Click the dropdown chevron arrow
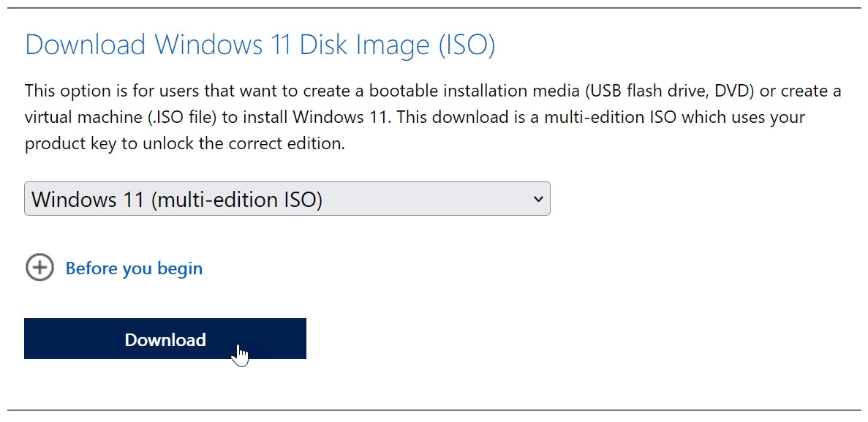The image size is (868, 422). click(538, 199)
